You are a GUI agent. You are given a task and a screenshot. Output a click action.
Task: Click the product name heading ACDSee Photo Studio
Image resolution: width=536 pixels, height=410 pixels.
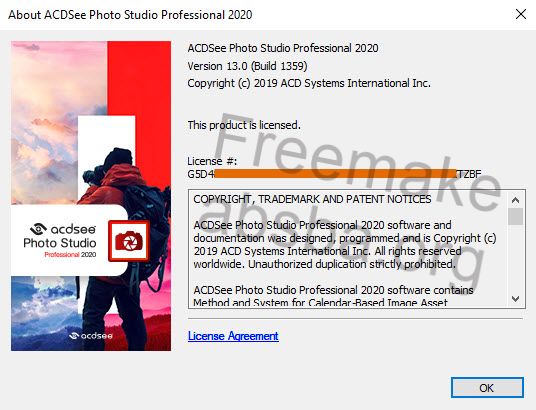coord(283,48)
